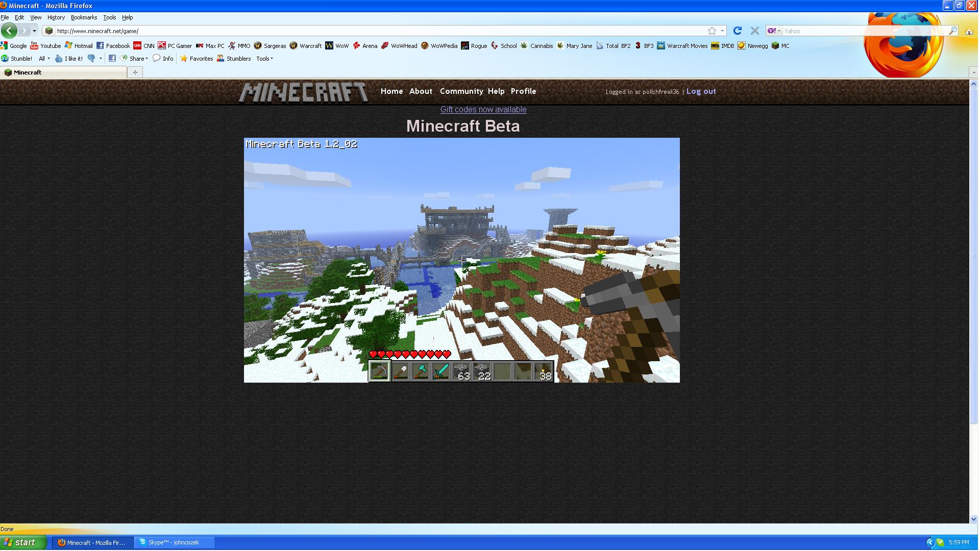Click the browser back arrow button
Viewport: 980px width, 551px height.
pyautogui.click(x=9, y=31)
